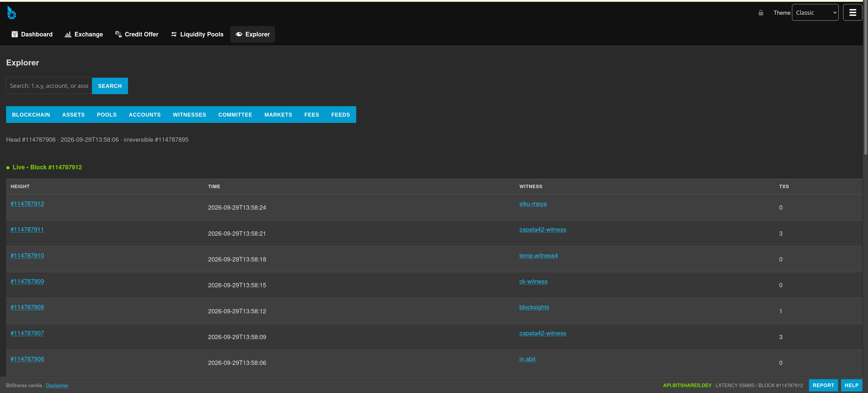Open the hamburger menu button

852,12
